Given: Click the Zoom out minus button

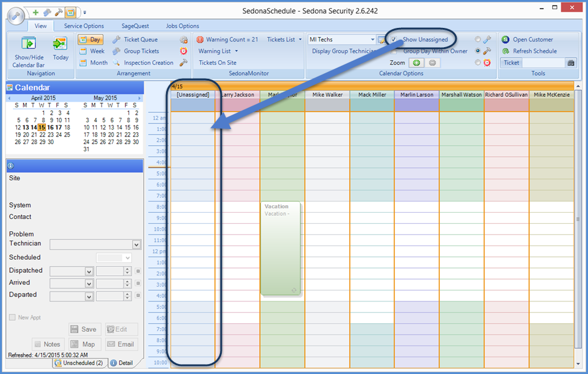Looking at the screenshot, I should [432, 63].
